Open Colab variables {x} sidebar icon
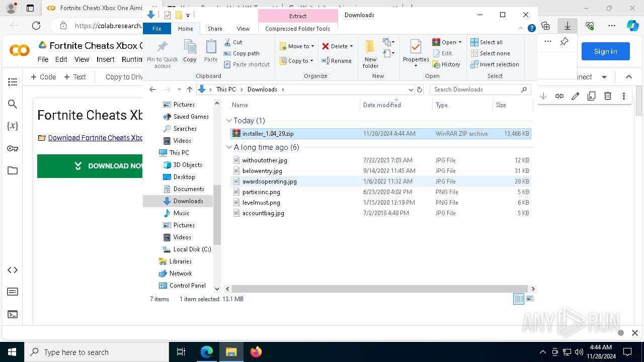 [13, 126]
